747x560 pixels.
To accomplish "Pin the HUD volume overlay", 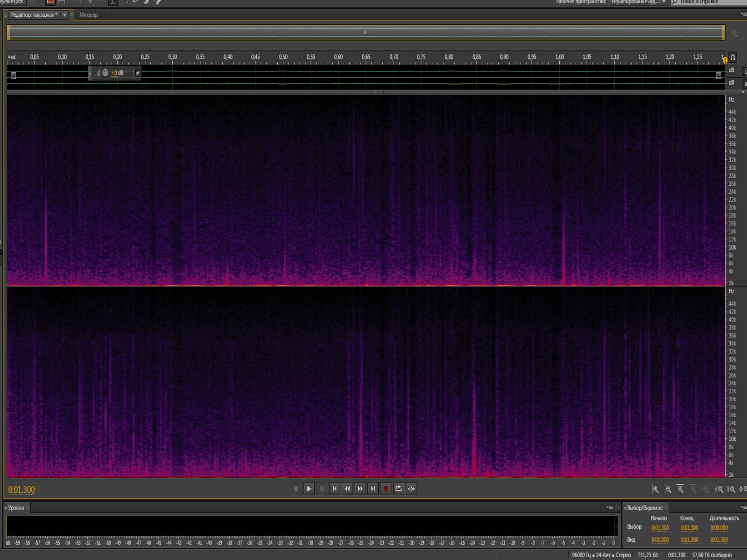I will pos(137,73).
